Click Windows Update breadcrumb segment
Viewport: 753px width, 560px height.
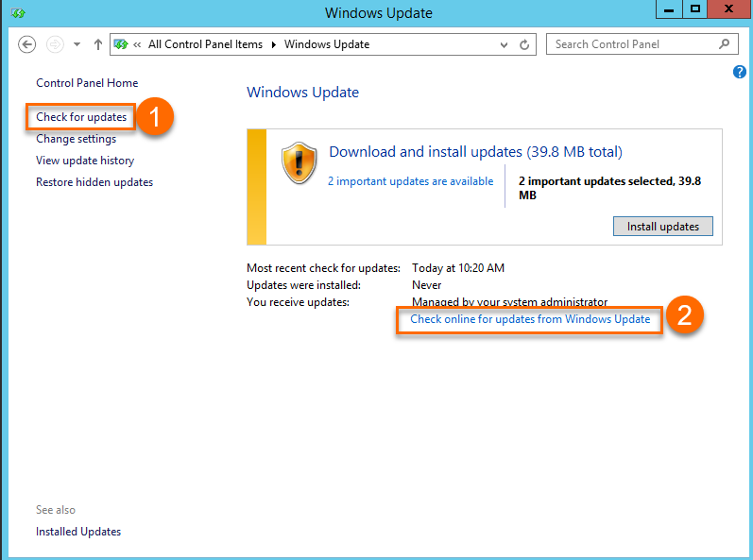coord(327,44)
